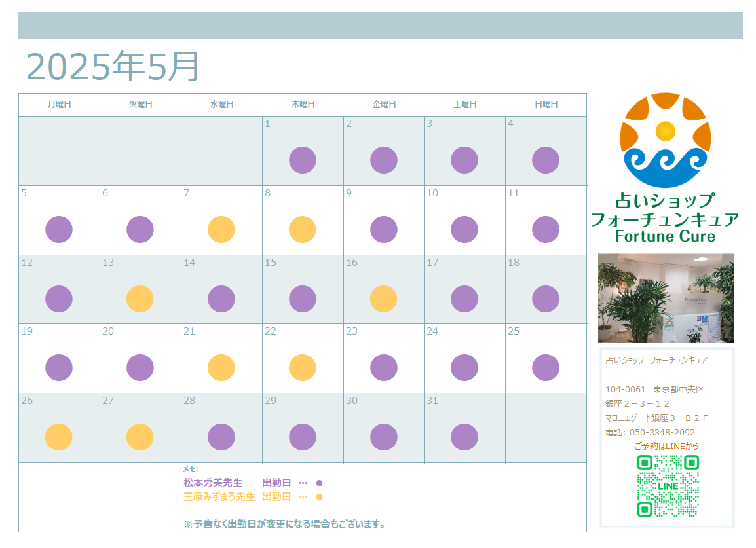Image resolution: width=756 pixels, height=548 pixels.
Task: Click the purple dot on May 28
Action: (x=221, y=437)
